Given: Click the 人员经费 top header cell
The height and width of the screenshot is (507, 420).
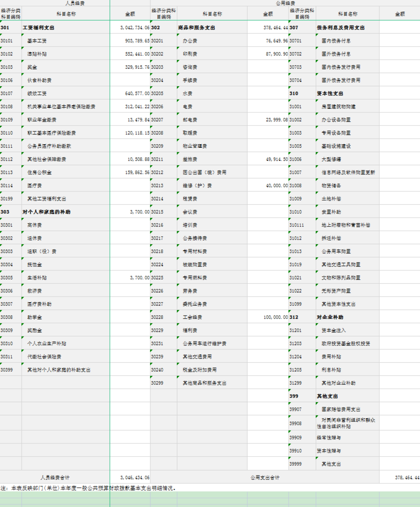Looking at the screenshot, I should [75, 3].
